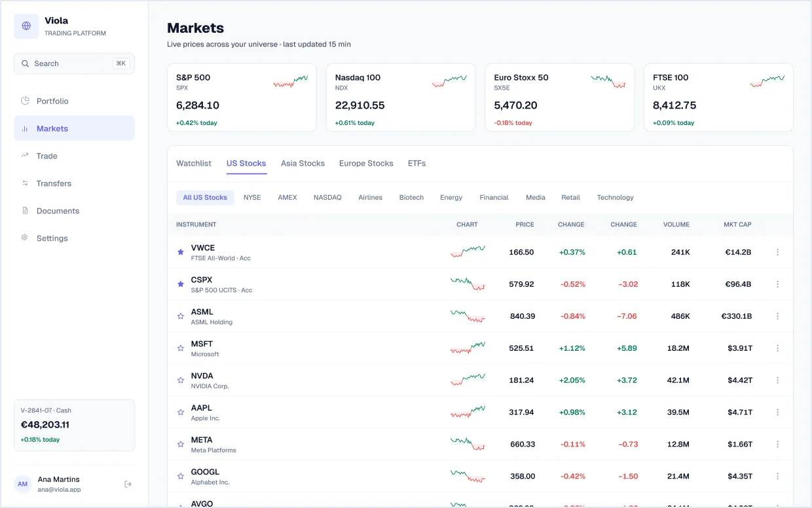Filter stocks by Retail sector
This screenshot has width=812, height=508.
point(571,197)
